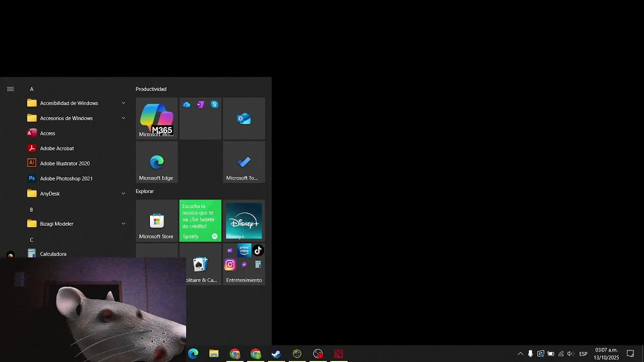Image resolution: width=644 pixels, height=362 pixels.
Task: Open the red Dota 2 taskbar icon
Action: pos(339,354)
